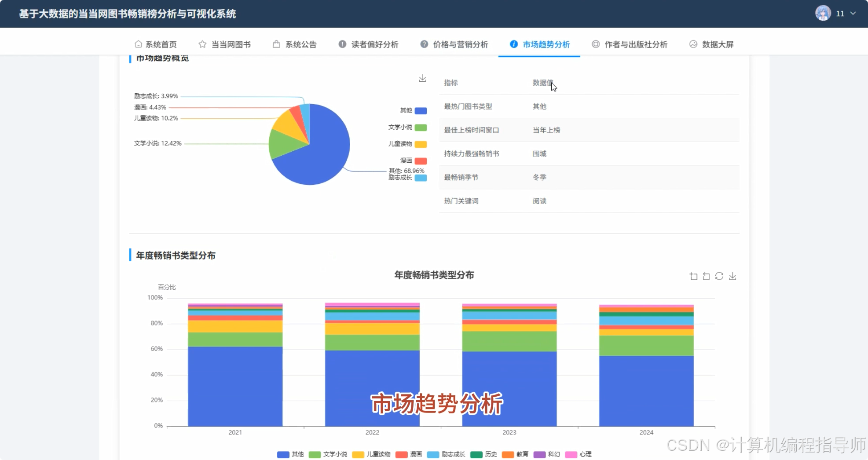Click 文学小说: 12.42% pie label
The height and width of the screenshot is (460, 868).
pos(158,143)
